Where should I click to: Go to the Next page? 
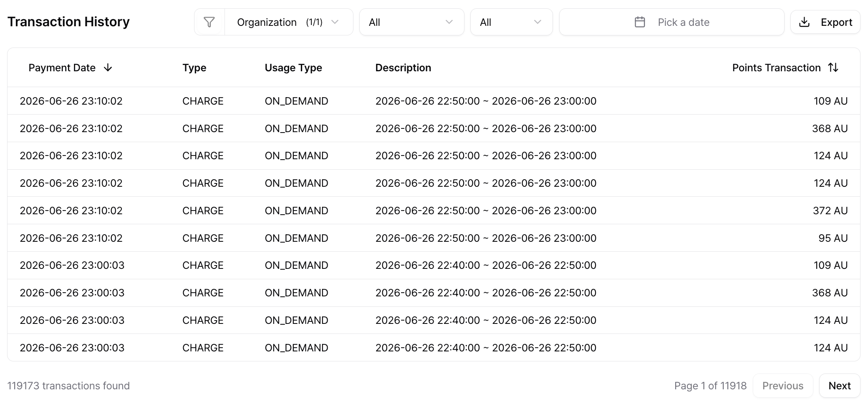tap(840, 386)
